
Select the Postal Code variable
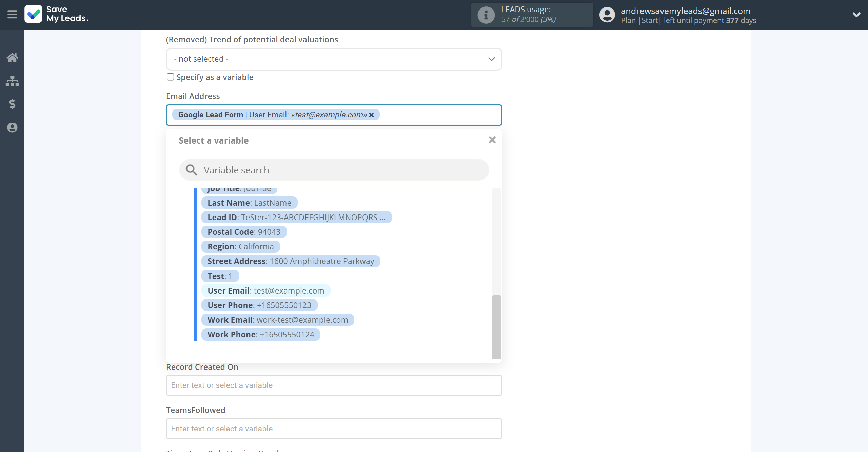click(x=244, y=232)
